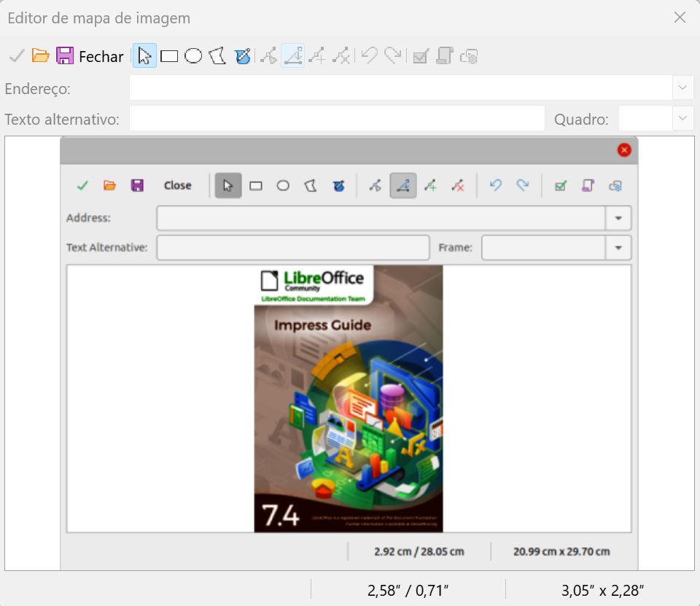Click Insert Points green-plus icon in the embedded toolbar

430,185
